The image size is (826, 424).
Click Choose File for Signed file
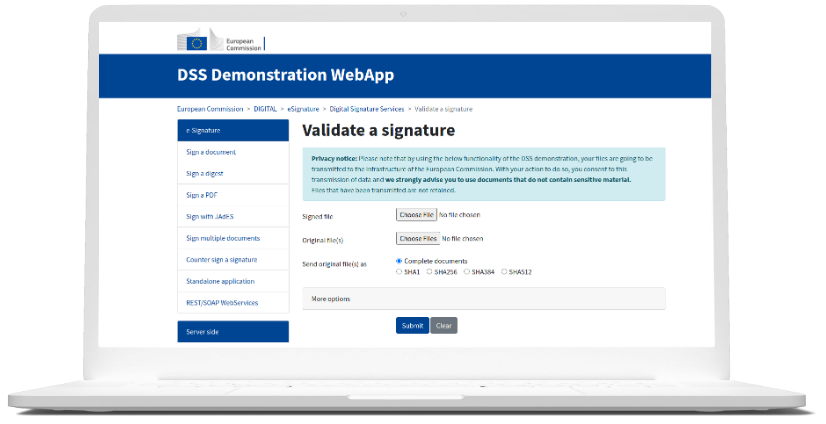pyautogui.click(x=416, y=215)
